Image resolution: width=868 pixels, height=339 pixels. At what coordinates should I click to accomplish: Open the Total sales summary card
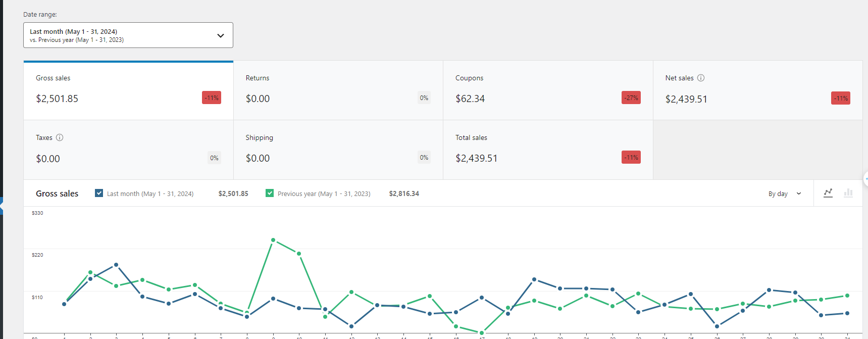[547, 150]
